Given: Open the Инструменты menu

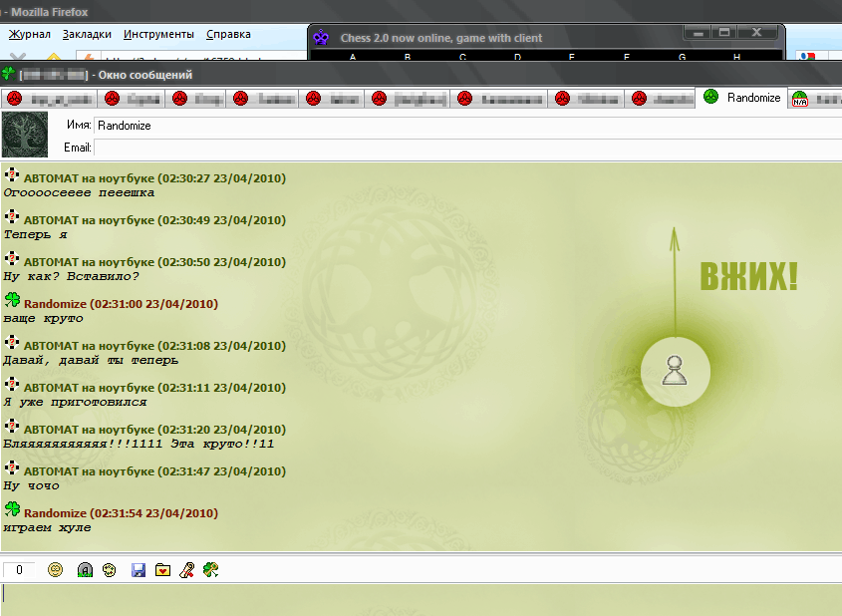Looking at the screenshot, I should (158, 34).
